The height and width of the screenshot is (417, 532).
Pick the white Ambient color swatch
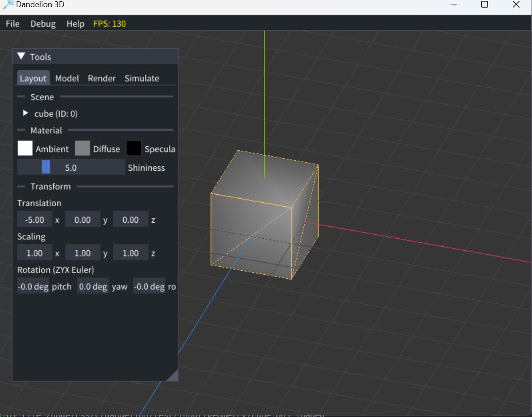click(25, 148)
